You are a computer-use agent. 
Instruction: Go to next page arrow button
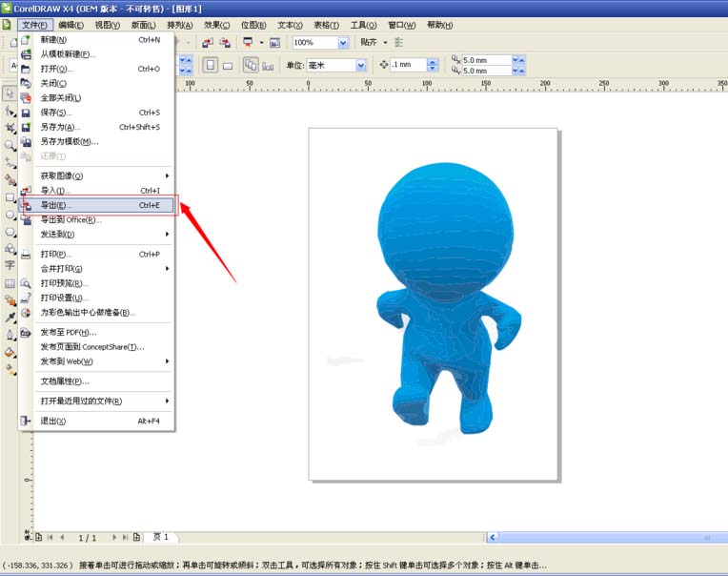[114, 537]
